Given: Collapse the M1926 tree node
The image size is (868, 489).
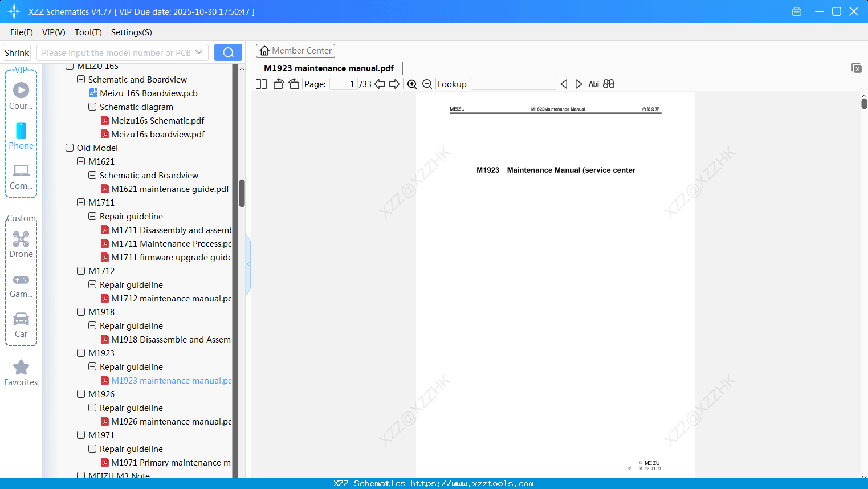Looking at the screenshot, I should [81, 394].
